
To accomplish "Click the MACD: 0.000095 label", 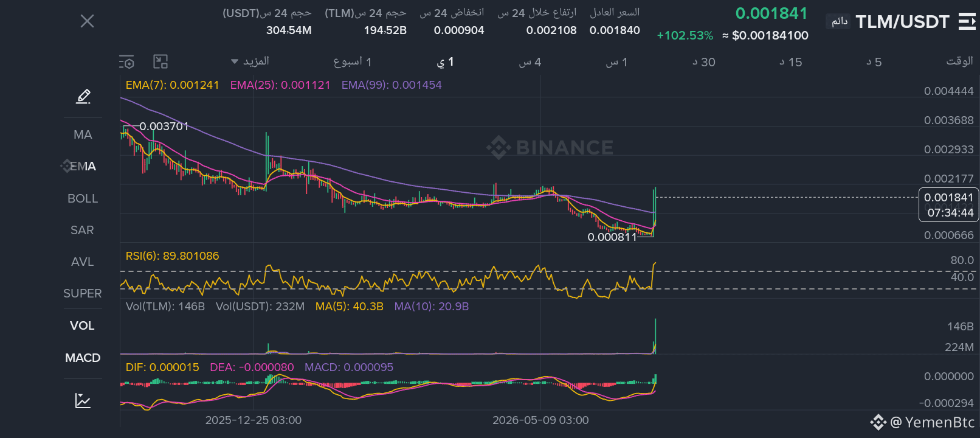I will 349,367.
